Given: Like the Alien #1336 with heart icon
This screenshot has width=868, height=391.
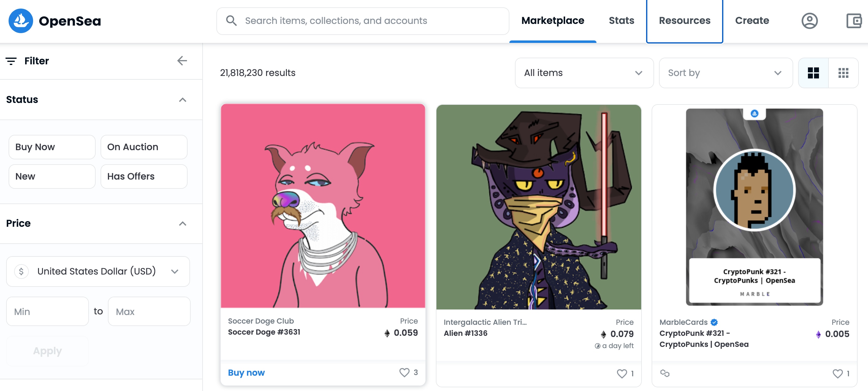Looking at the screenshot, I should pyautogui.click(x=621, y=374).
